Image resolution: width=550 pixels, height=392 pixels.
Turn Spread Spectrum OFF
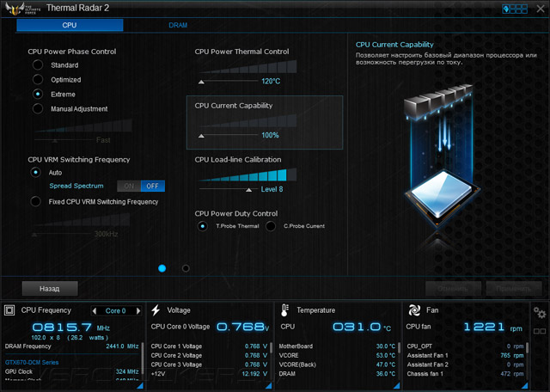coord(153,186)
